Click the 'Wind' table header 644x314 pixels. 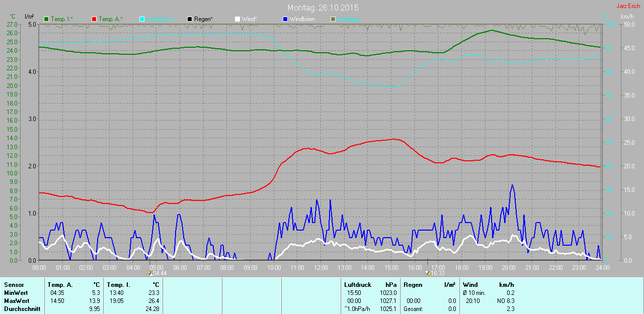coord(470,285)
